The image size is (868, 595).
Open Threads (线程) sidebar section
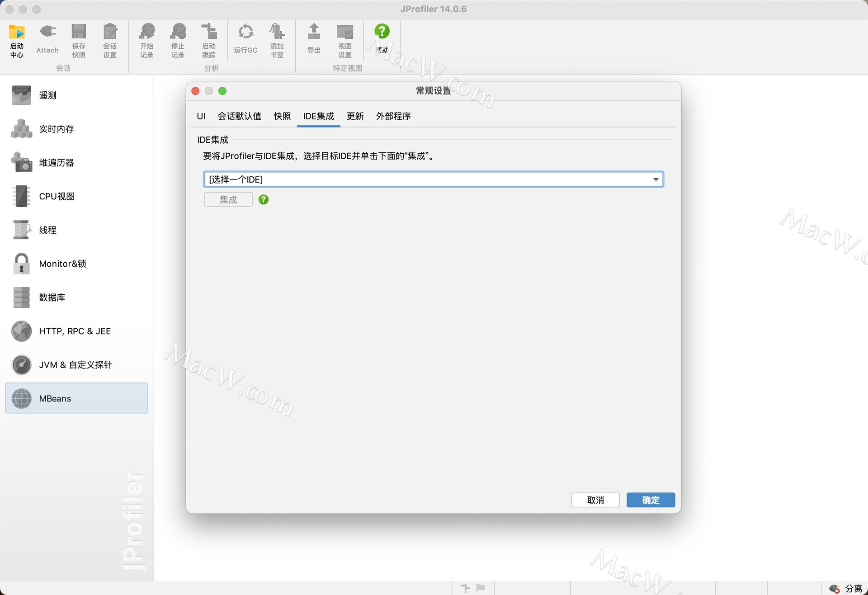pos(76,230)
